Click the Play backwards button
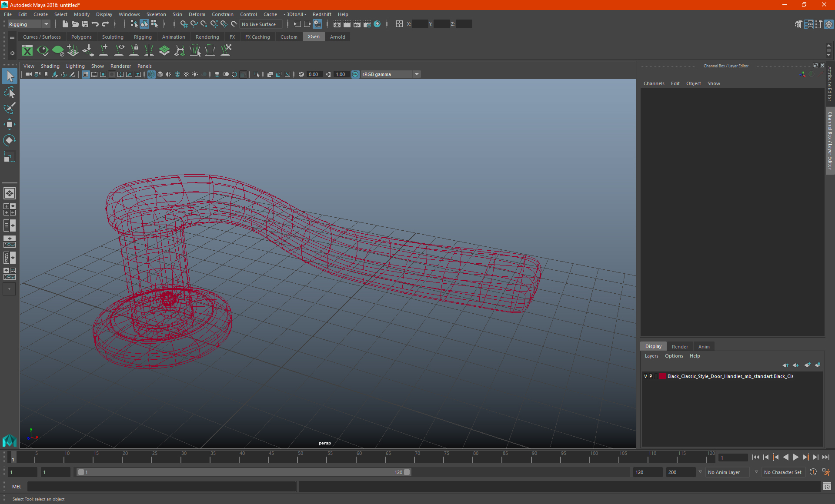 click(x=785, y=457)
